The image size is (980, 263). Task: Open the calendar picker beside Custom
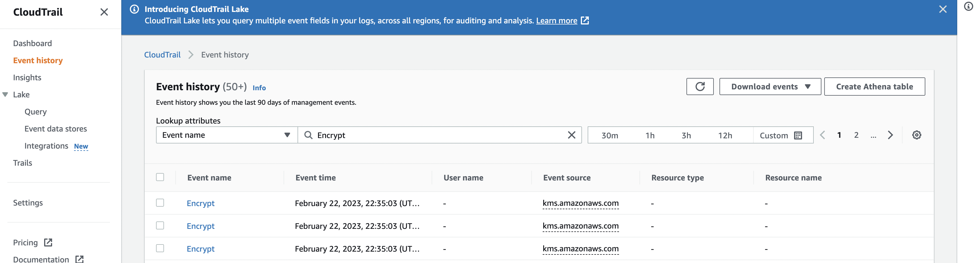797,135
